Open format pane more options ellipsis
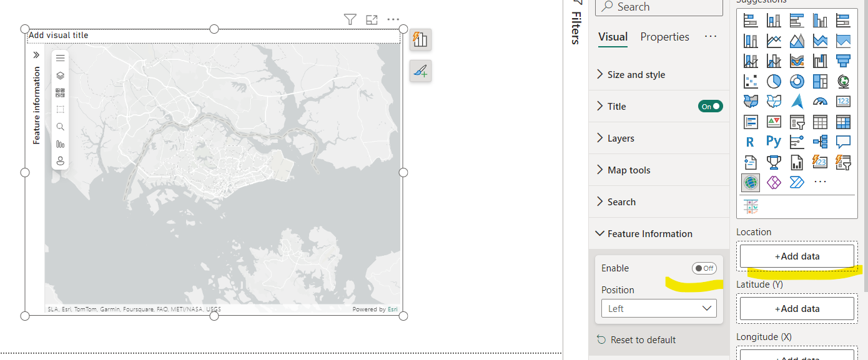 711,36
